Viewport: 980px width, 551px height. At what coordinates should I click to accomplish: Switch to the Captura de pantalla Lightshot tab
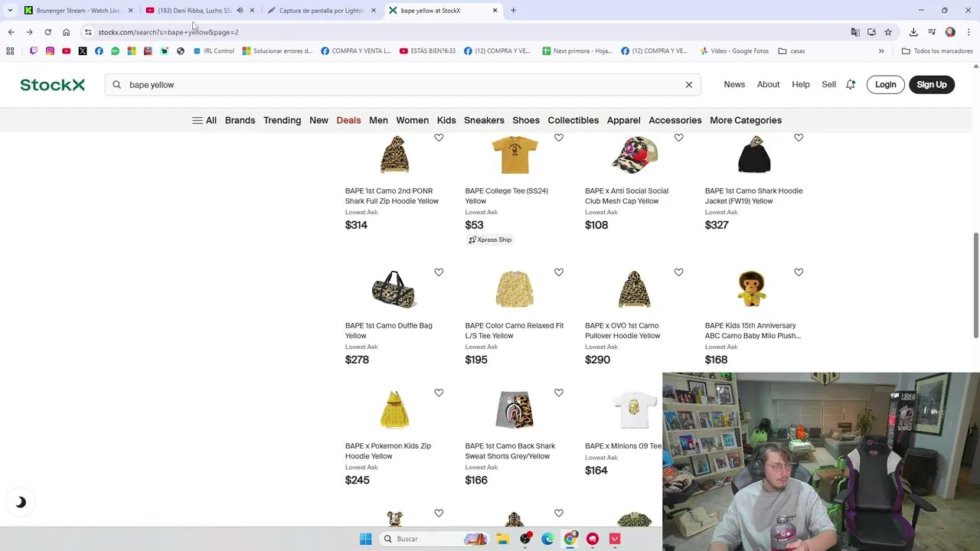321,11
